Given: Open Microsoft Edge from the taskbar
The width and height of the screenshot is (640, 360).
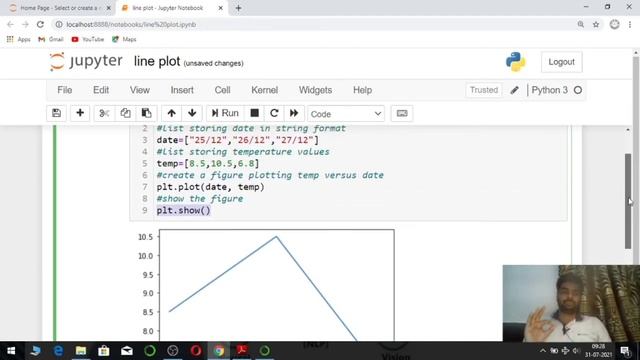Looking at the screenshot, I should point(58,351).
